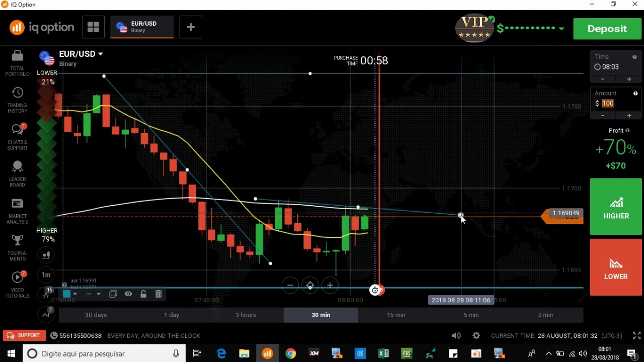This screenshot has width=644, height=362.
Task: Open Microsoft Edge from the taskbar
Action: point(221,353)
